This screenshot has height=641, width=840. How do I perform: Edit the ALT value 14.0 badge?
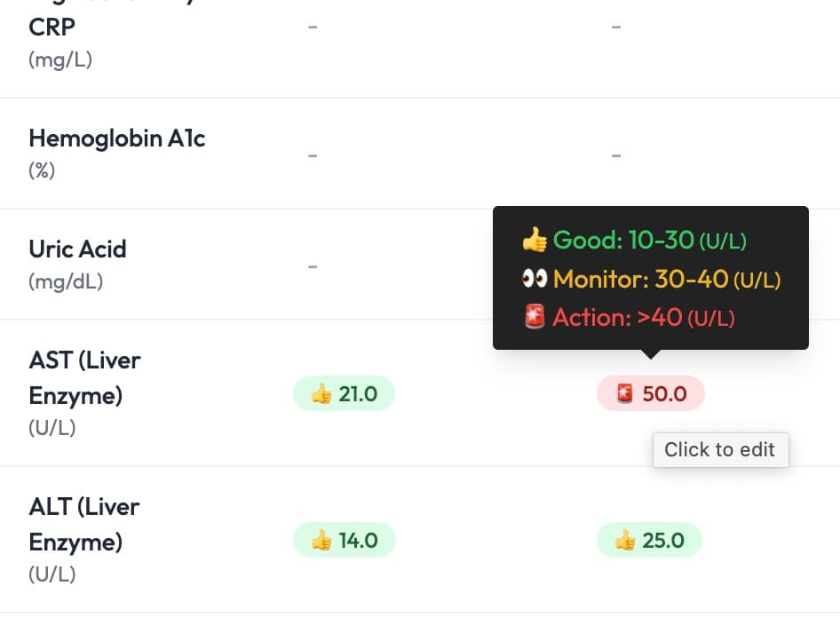tap(344, 540)
